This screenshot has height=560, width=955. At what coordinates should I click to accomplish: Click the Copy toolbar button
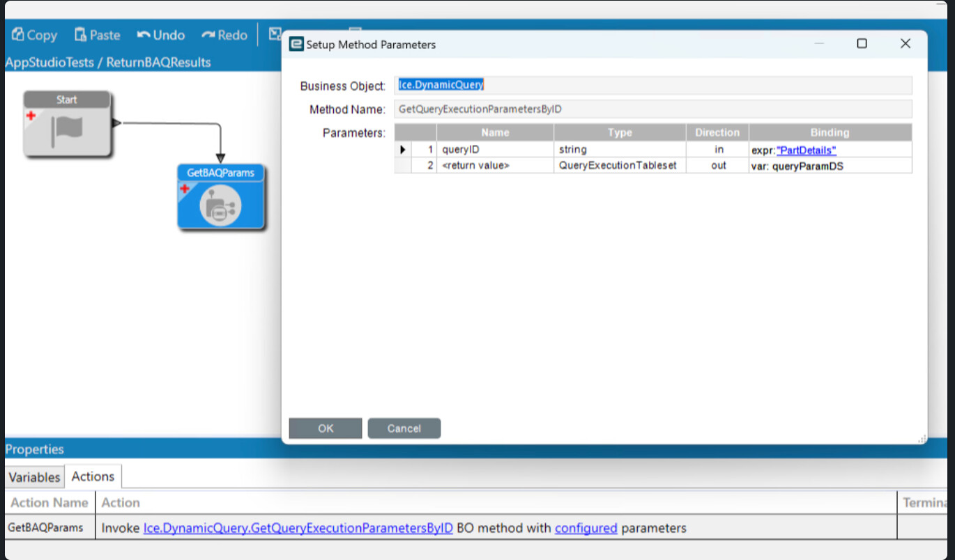tap(34, 35)
